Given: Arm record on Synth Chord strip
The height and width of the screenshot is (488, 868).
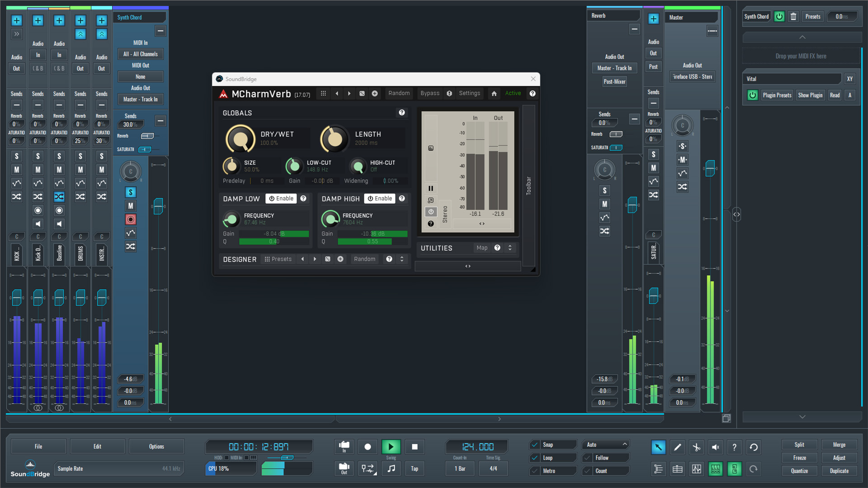Looking at the screenshot, I should click(131, 219).
